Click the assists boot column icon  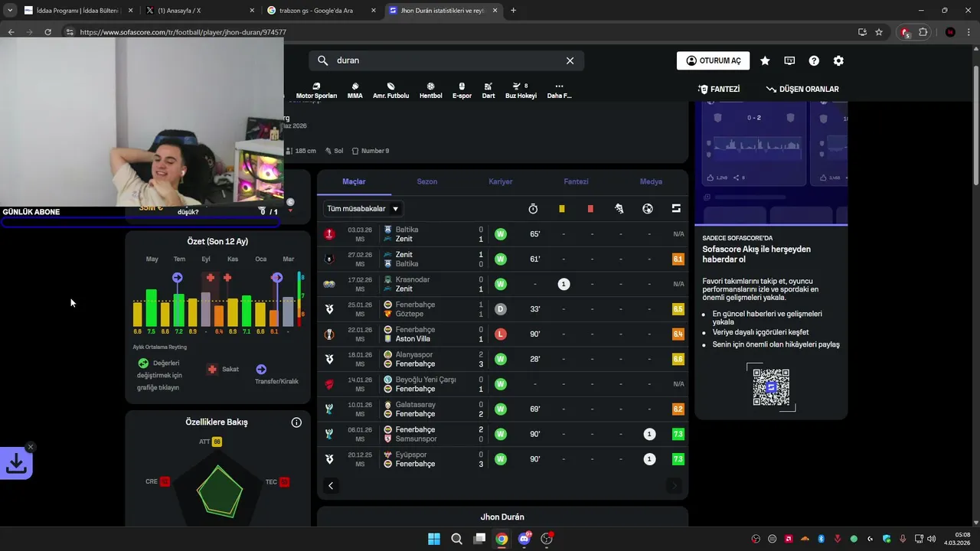619,208
